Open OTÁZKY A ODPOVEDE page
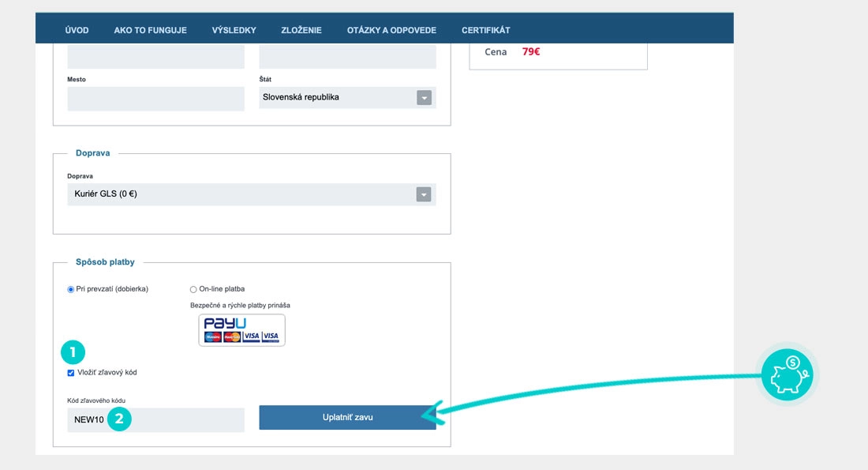This screenshot has height=470, width=868. click(x=391, y=30)
